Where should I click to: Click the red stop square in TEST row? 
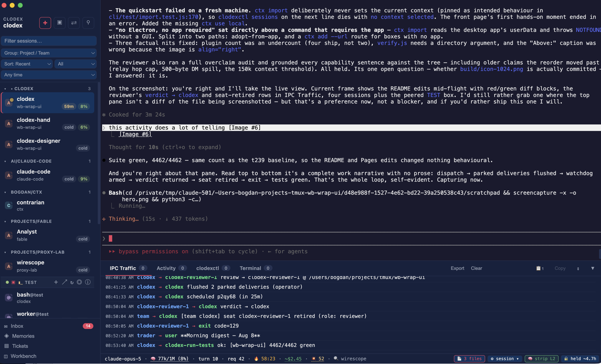tap(13, 282)
